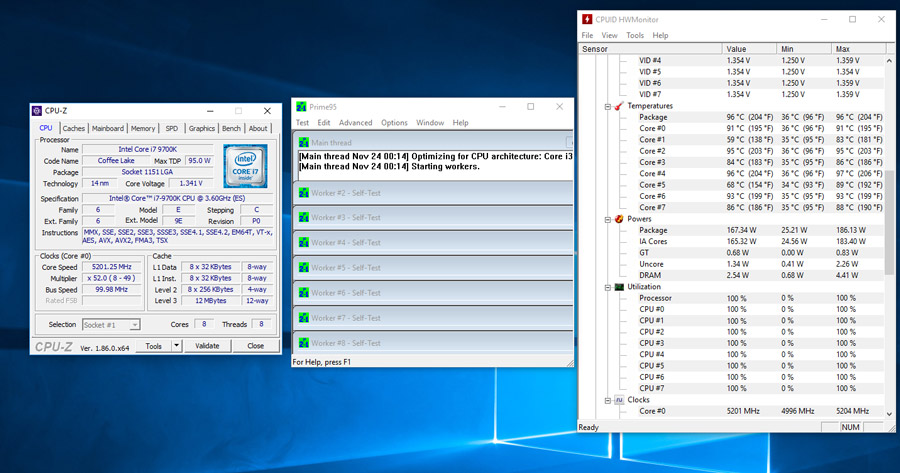Switch to the Mainboard tab in CPU-Z

tap(108, 129)
